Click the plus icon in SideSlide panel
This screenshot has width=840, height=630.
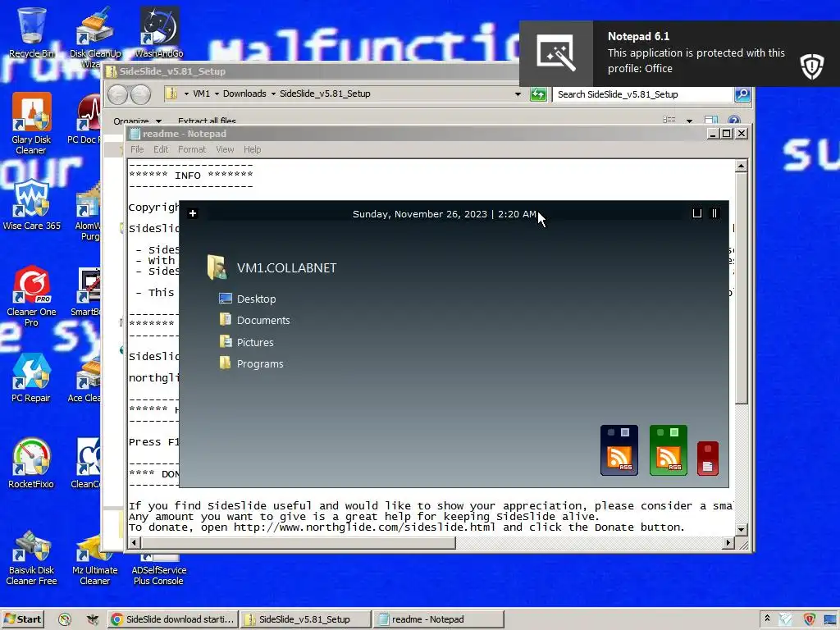pyautogui.click(x=193, y=214)
